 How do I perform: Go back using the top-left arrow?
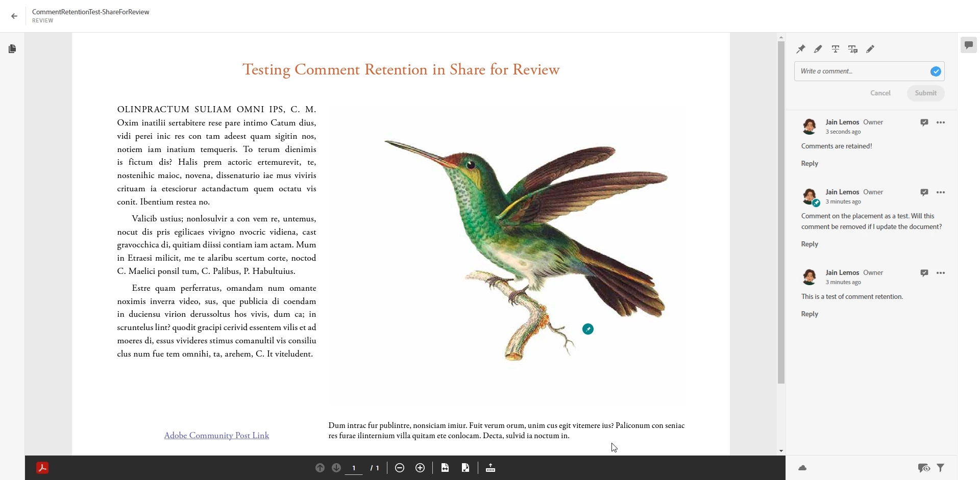[14, 16]
